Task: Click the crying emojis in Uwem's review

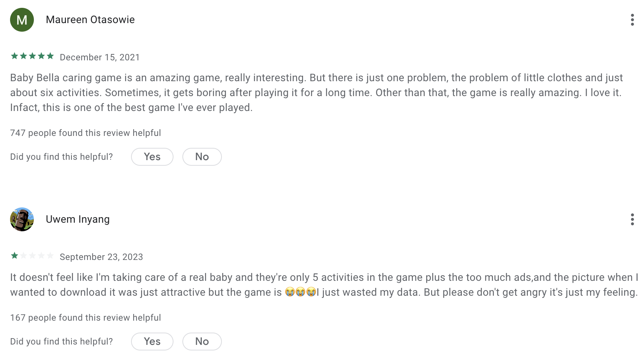Action: point(300,292)
